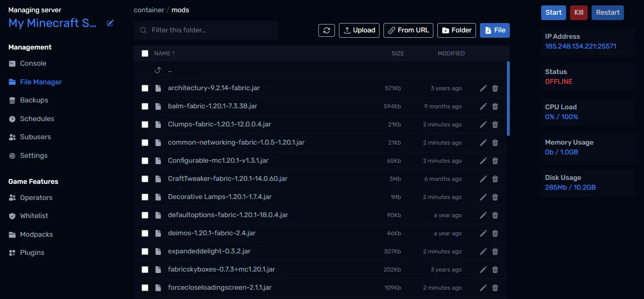
Task: Select checkbox for common-networking-fabric jar
Action: [x=145, y=143]
